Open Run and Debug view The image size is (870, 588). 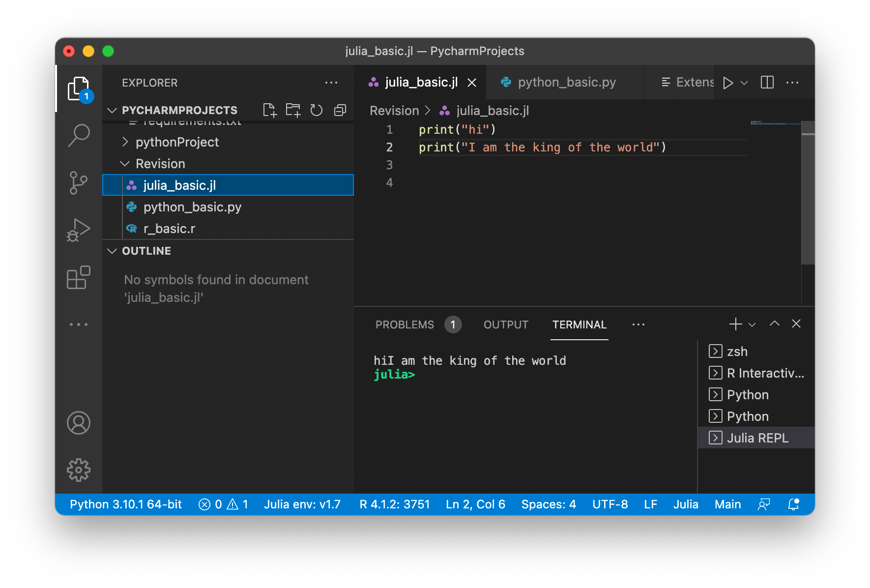pos(79,230)
